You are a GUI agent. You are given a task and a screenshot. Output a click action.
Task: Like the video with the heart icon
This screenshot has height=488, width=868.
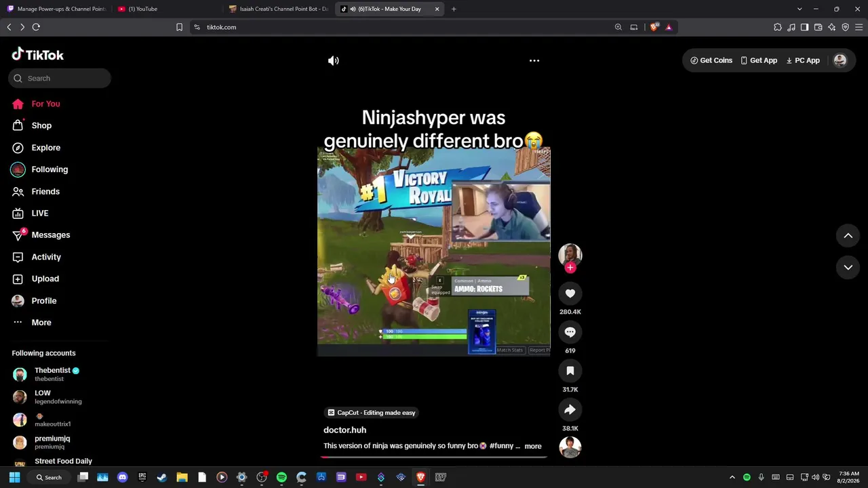tap(570, 293)
